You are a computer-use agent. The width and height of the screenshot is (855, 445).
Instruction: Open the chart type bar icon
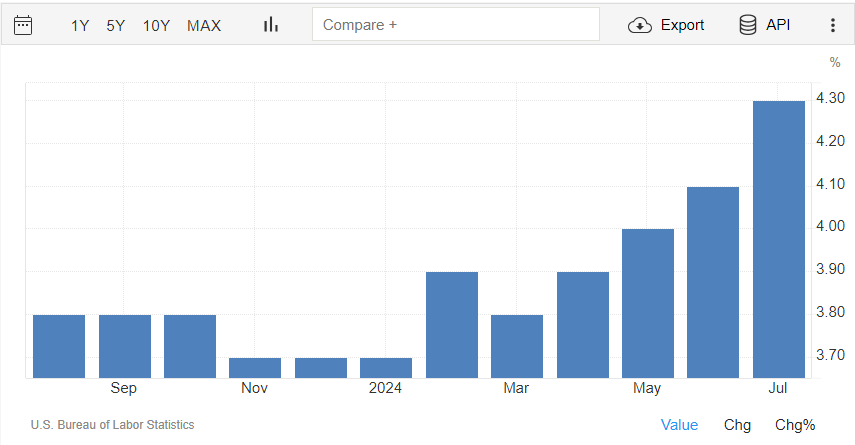coord(271,25)
